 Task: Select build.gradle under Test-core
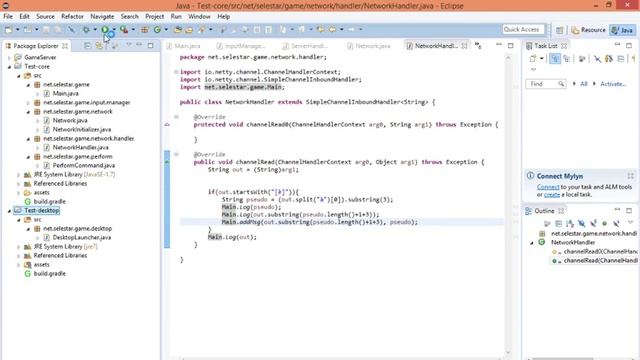(49, 201)
